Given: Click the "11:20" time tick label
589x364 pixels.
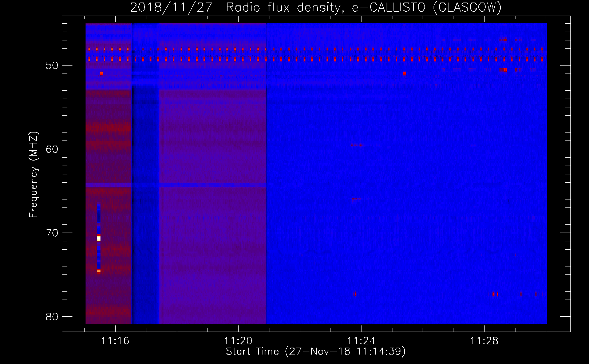Looking at the screenshot, I should point(238,341).
